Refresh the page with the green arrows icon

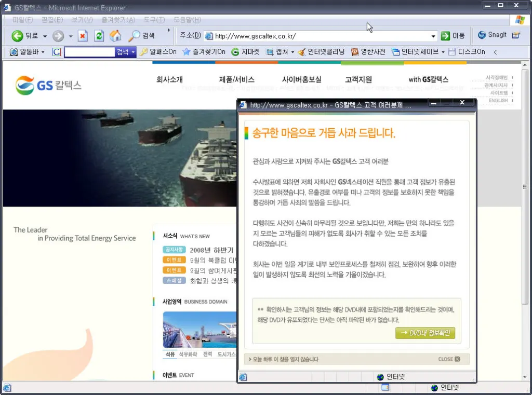coord(99,36)
